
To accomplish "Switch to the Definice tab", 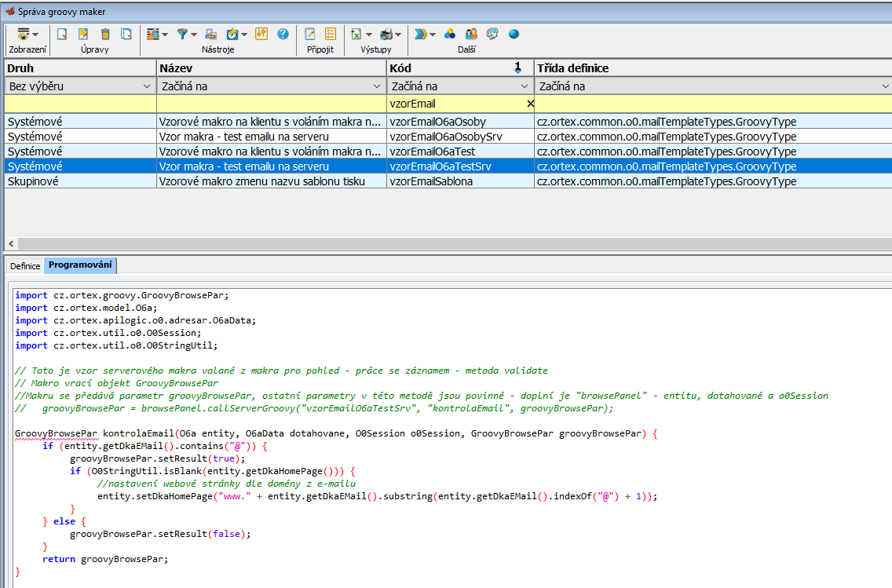I will pos(25,266).
